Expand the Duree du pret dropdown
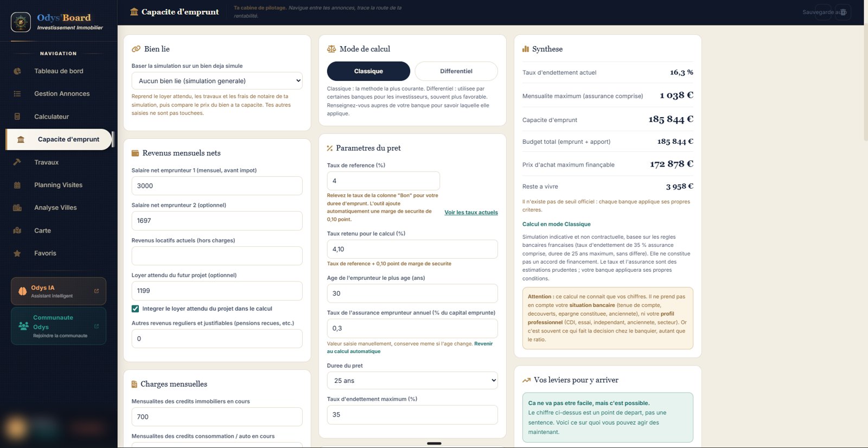Viewport: 868px width, 448px height. (x=412, y=381)
